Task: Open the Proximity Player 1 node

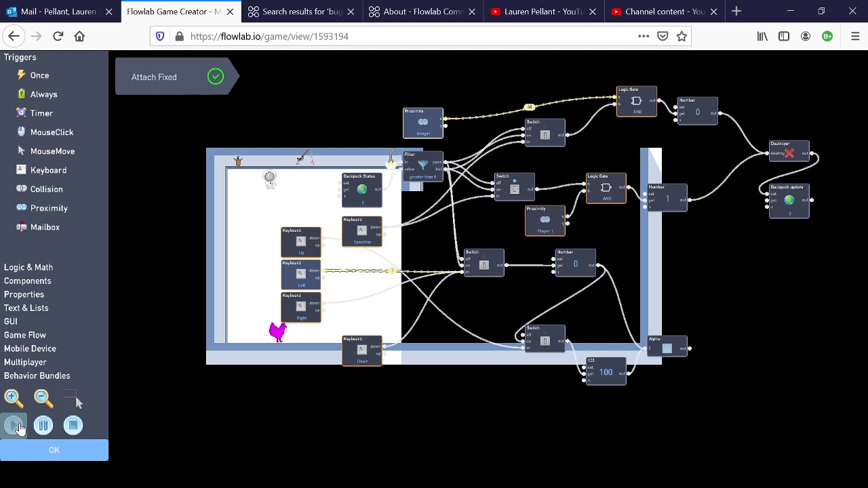Action: [545, 220]
